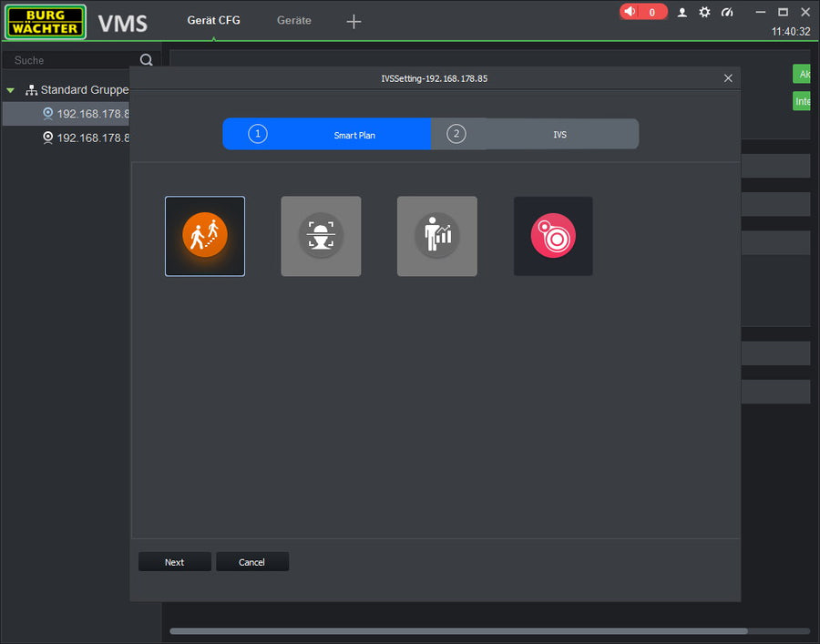This screenshot has height=644, width=820.
Task: Select the IVS tripwire smart plan icon
Action: (205, 236)
